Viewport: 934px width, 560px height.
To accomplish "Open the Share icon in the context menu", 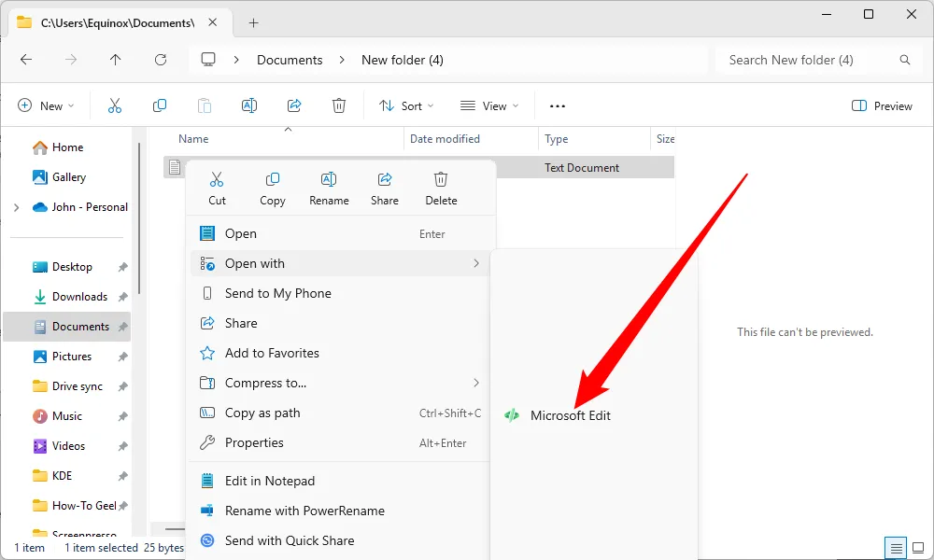I will pos(384,187).
